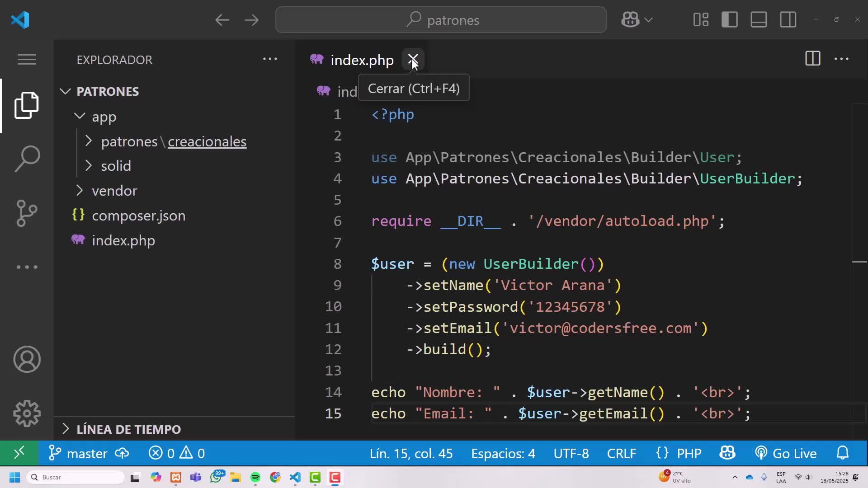
Task: Open the Explorer view in activity bar
Action: (x=27, y=105)
